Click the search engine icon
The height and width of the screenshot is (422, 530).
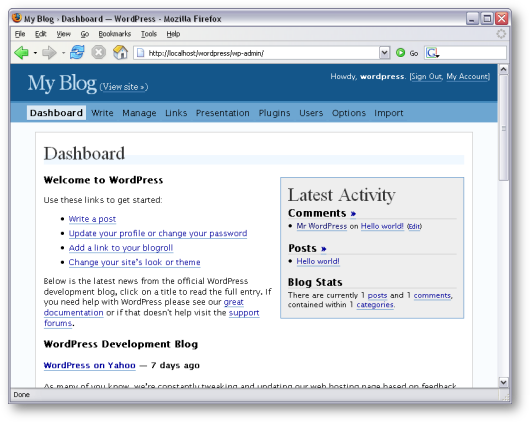click(432, 53)
